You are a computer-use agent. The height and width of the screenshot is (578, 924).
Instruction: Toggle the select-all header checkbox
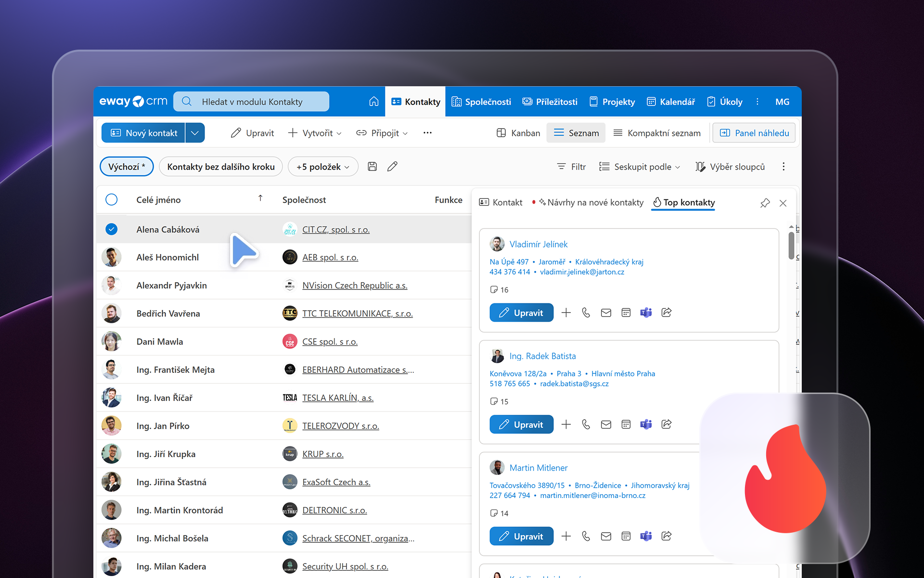tap(111, 200)
